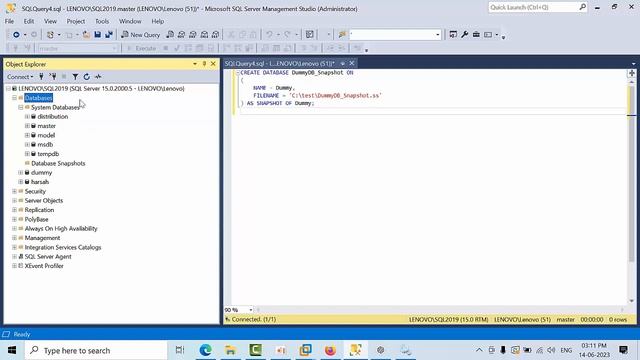This screenshot has width=640, height=360.
Task: Click the Quick Launch search magnifier icon
Action: pyautogui.click(x=582, y=7)
